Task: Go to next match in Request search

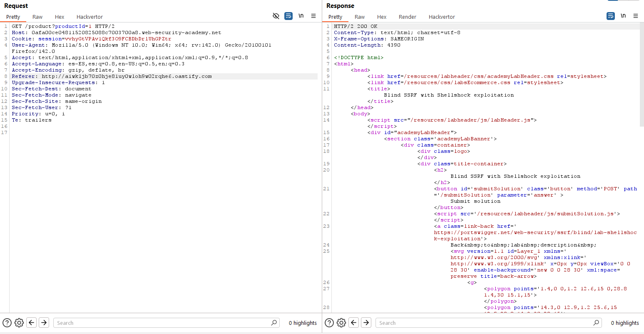Action: point(44,323)
